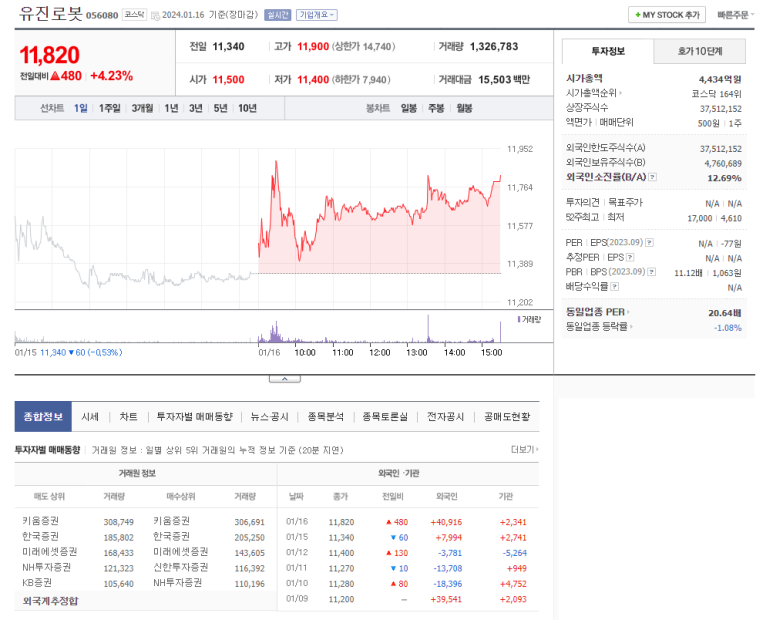This screenshot has height=620, width=773.
Task: Open the 공매도현황 tab
Action: pyautogui.click(x=507, y=416)
